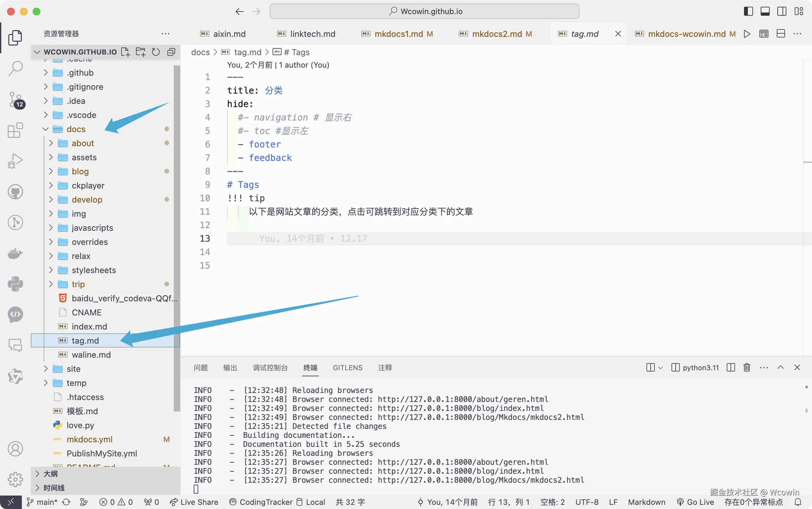Viewport: 812px width, 509px height.
Task: Toggle the secondary sidebar layout button
Action: (782, 12)
